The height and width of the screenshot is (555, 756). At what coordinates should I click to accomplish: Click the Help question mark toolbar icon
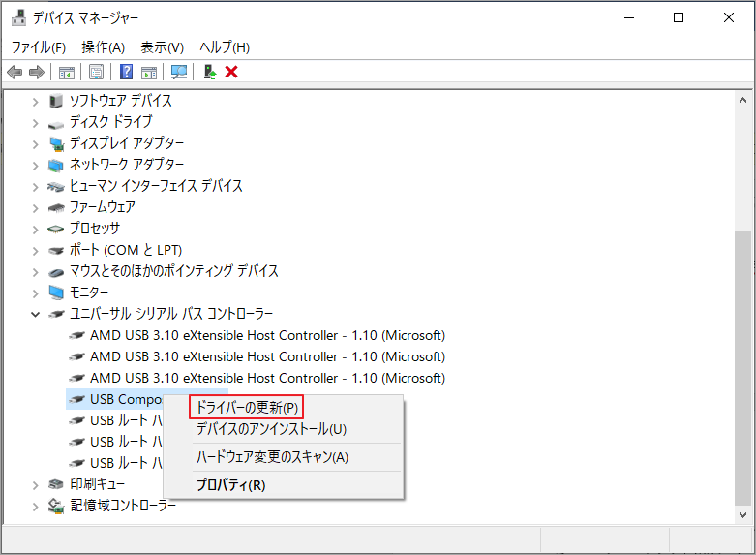(126, 72)
